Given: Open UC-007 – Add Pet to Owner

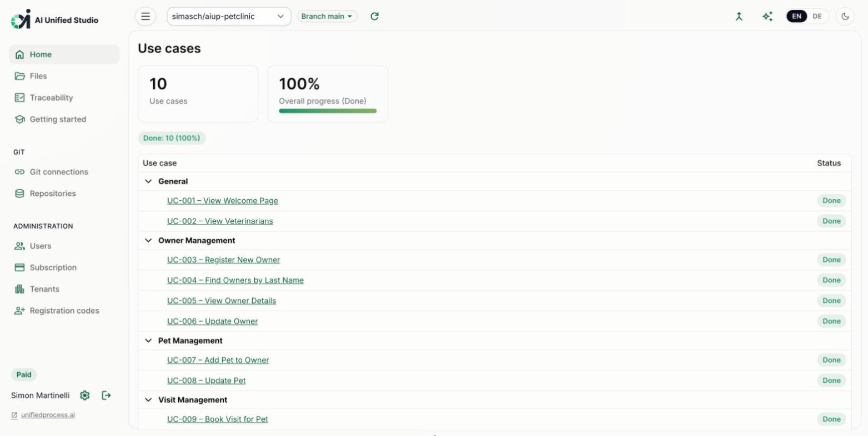Looking at the screenshot, I should click(218, 360).
